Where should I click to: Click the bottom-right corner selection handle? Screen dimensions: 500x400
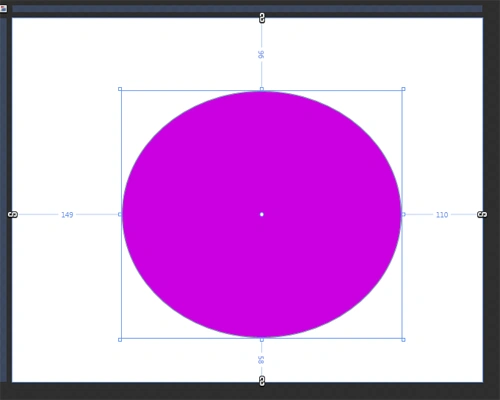pos(403,340)
